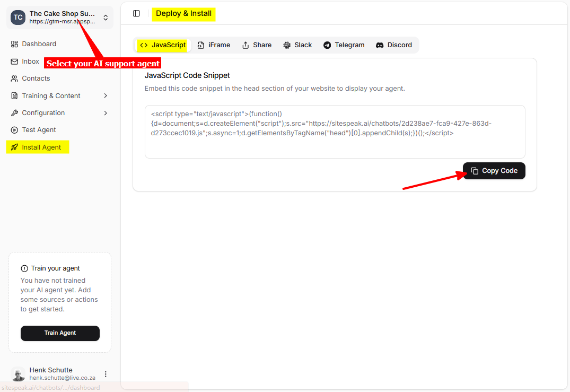Click the Discord logo icon
The width and height of the screenshot is (570, 392).
click(380, 45)
